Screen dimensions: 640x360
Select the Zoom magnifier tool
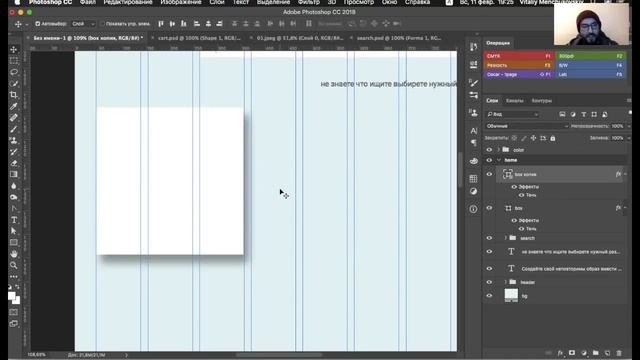tap(13, 265)
